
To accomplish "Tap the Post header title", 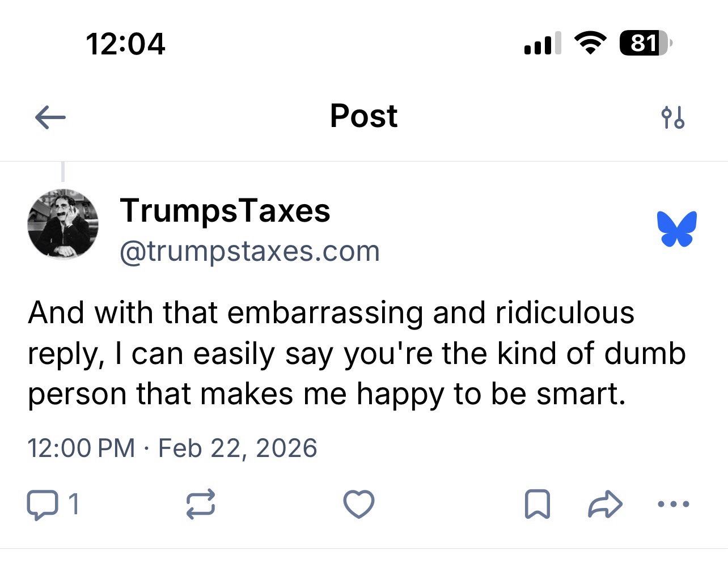I will (363, 117).
